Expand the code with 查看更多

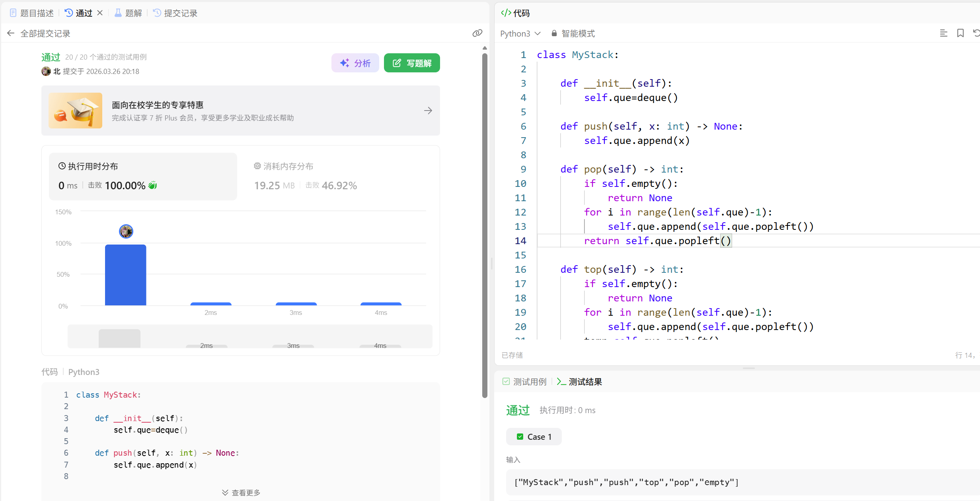tap(241, 492)
